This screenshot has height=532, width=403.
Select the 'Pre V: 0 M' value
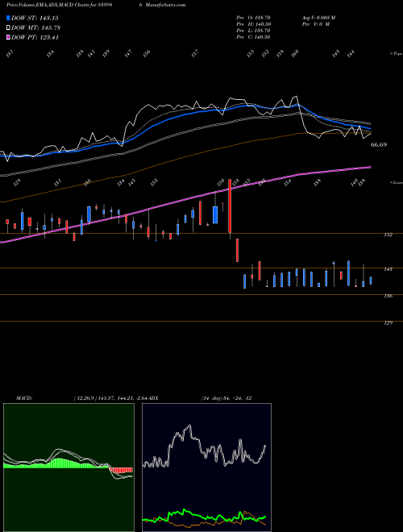pos(315,24)
